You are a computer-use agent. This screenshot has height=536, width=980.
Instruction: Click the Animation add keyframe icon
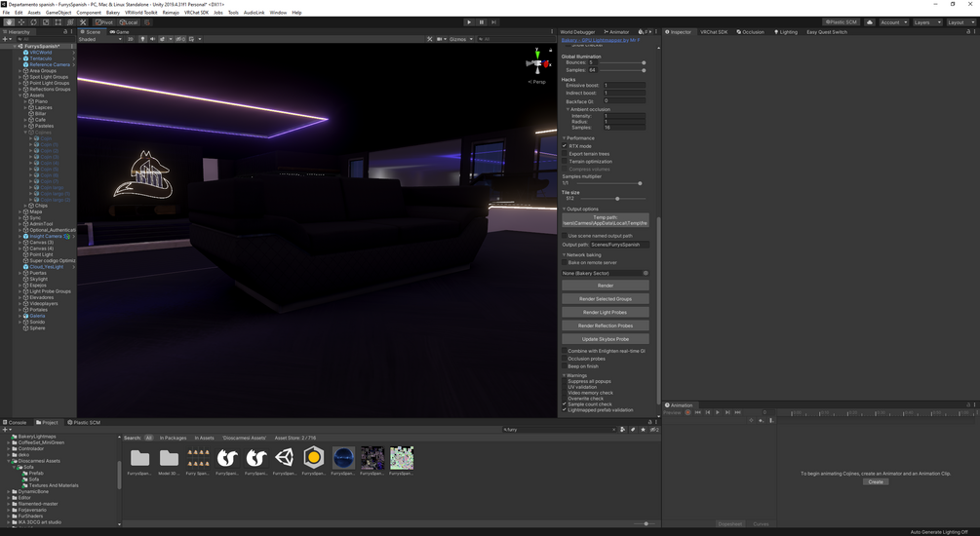[762, 420]
